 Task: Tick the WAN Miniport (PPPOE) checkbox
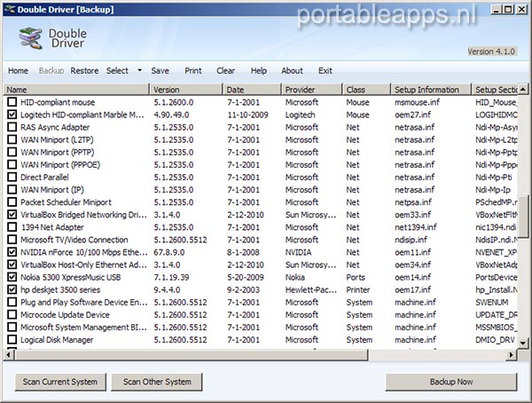(x=12, y=164)
